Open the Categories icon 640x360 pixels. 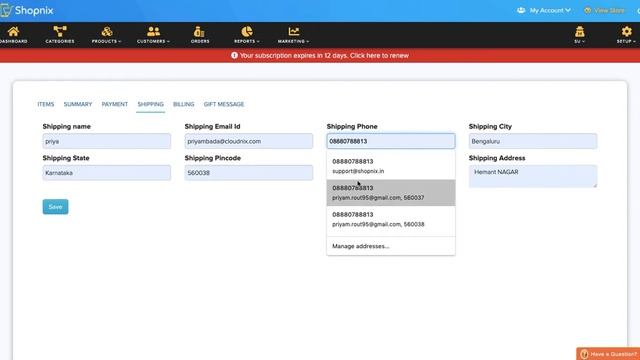(x=60, y=31)
